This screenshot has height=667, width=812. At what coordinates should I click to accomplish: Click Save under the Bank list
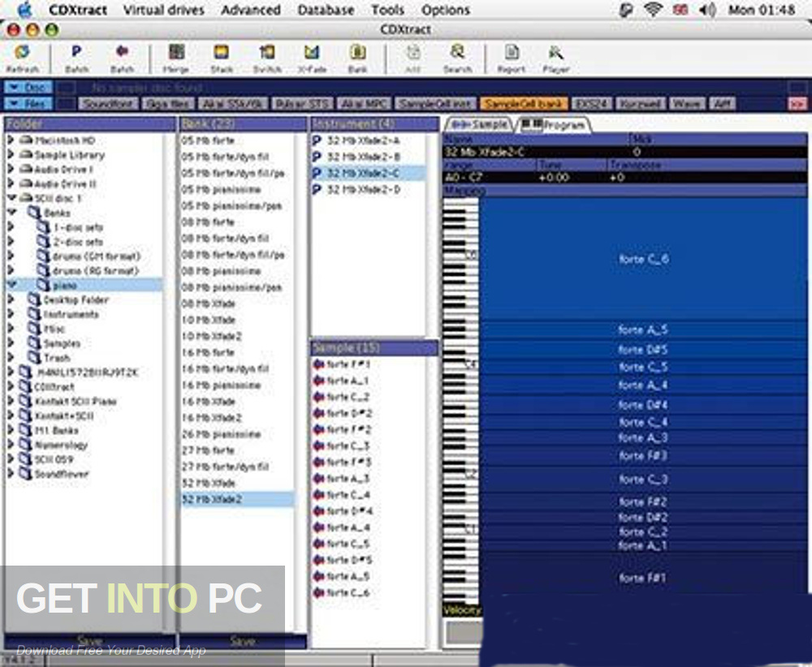[242, 641]
